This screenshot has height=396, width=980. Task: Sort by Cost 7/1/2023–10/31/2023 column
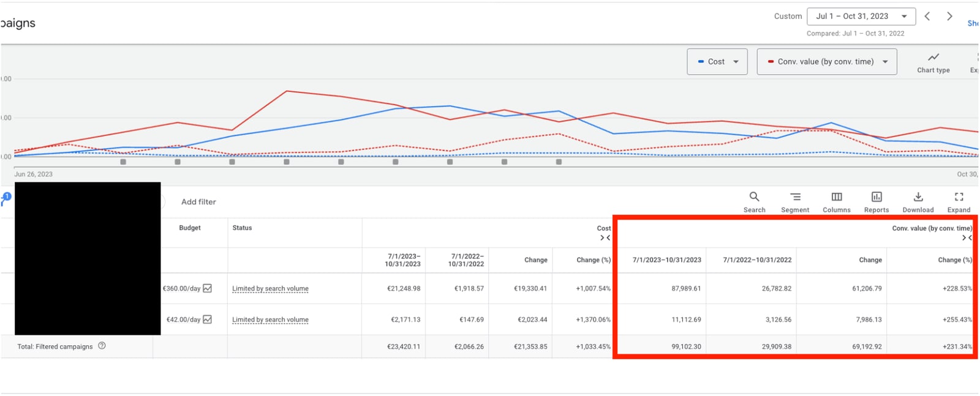(402, 260)
